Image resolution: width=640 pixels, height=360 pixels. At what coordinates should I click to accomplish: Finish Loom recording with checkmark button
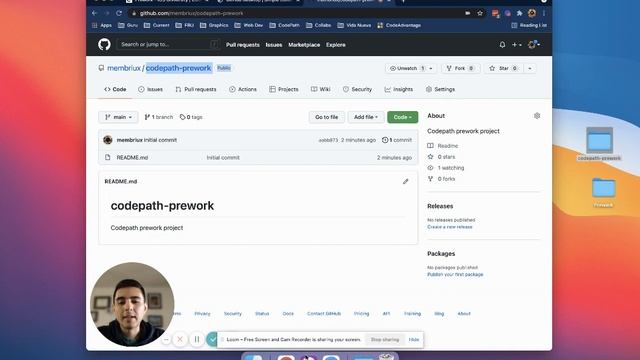[x=212, y=339]
